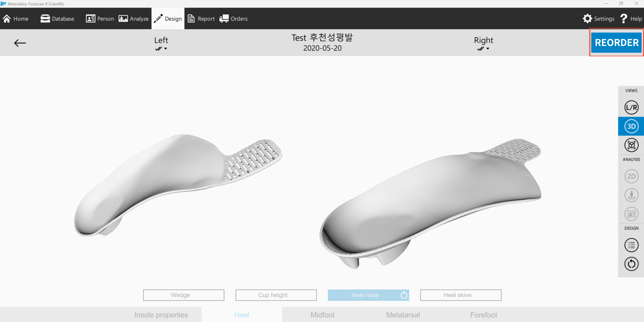Image resolution: width=644 pixels, height=322 pixels.
Task: Switch to the Midfoot tab
Action: click(x=322, y=315)
